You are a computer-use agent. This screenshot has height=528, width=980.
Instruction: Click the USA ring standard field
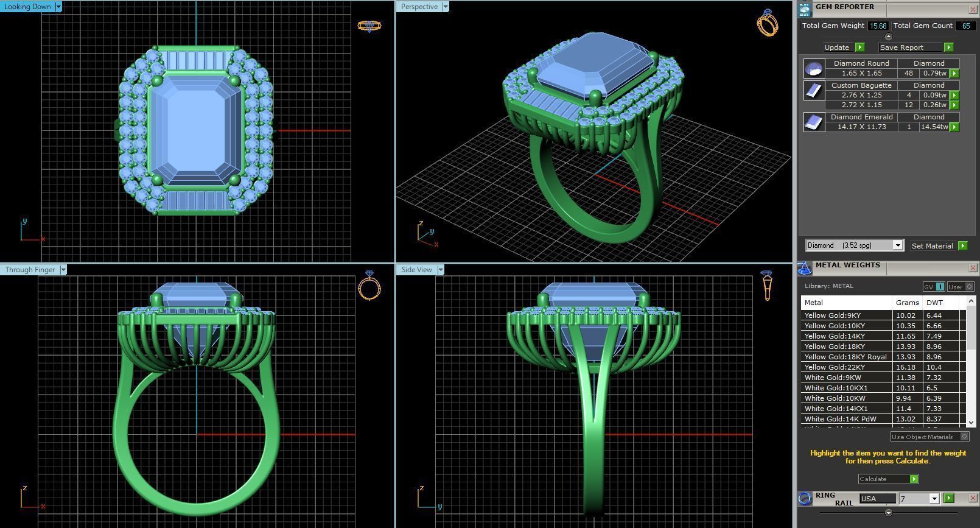877,499
